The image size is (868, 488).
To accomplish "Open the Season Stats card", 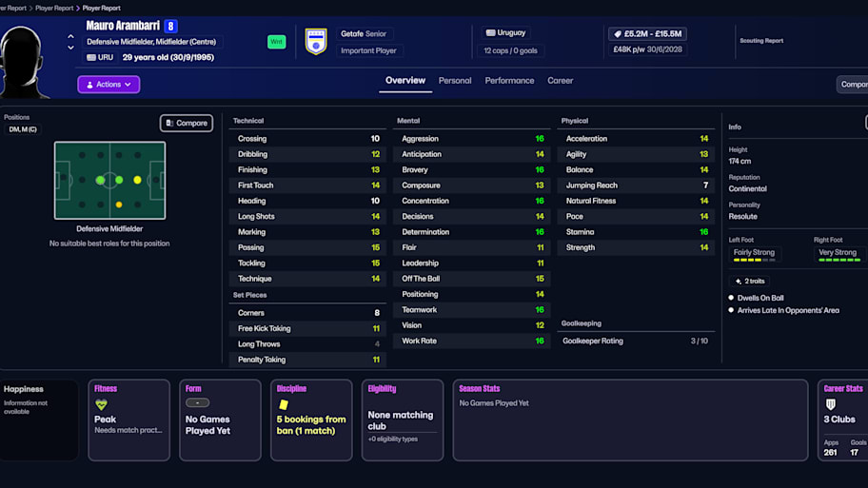I will pyautogui.click(x=630, y=420).
